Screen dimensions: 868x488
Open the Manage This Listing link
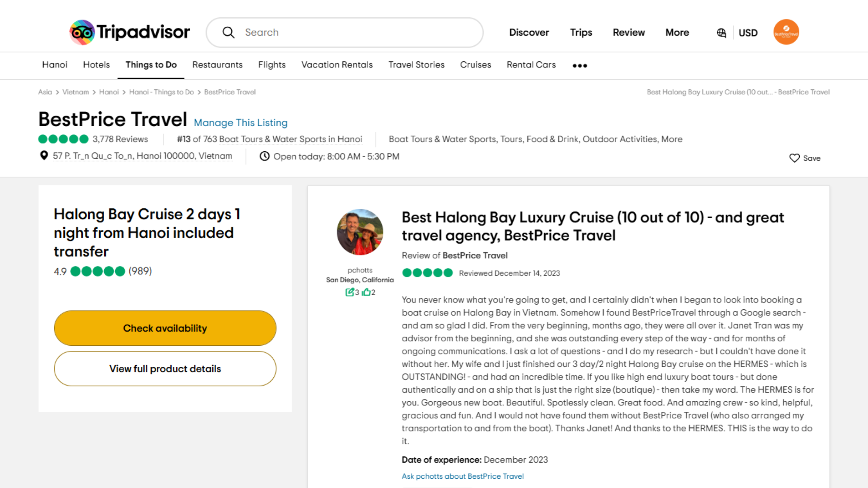[x=240, y=123]
